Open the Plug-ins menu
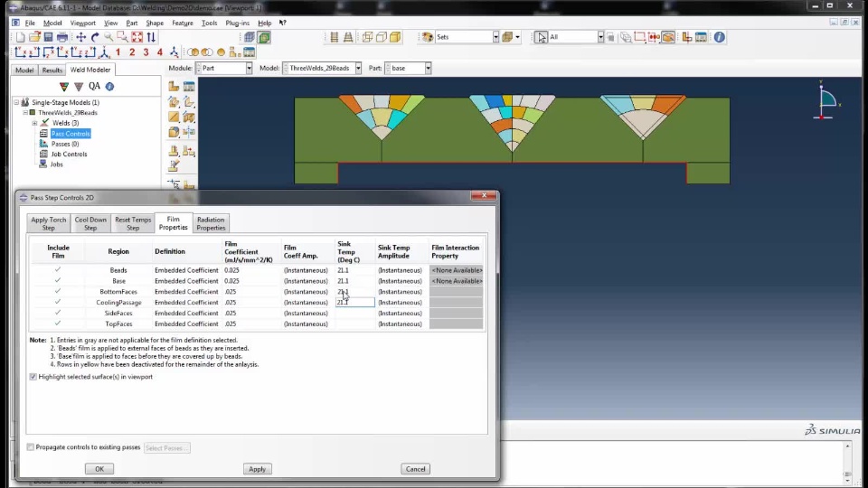The height and width of the screenshot is (488, 868). point(238,23)
